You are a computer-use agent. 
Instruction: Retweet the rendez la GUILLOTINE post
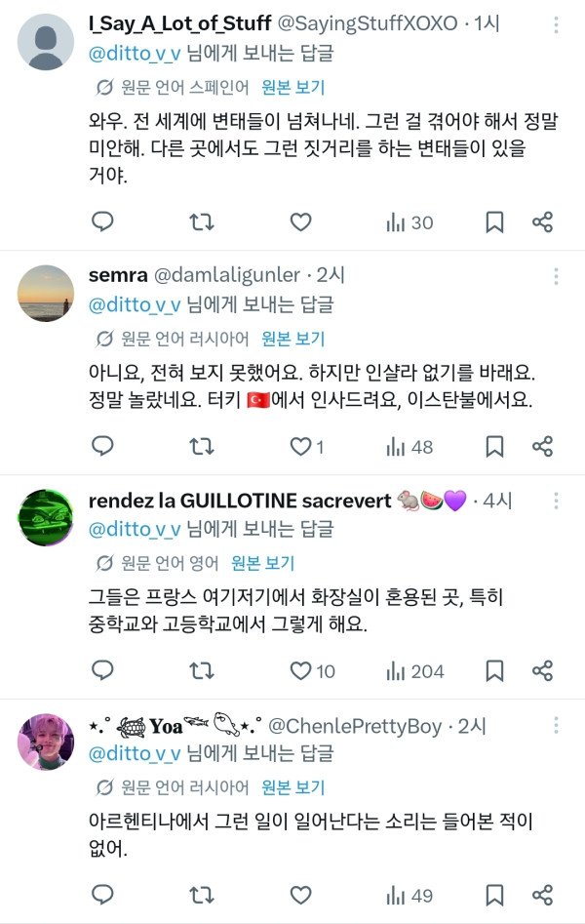(201, 671)
